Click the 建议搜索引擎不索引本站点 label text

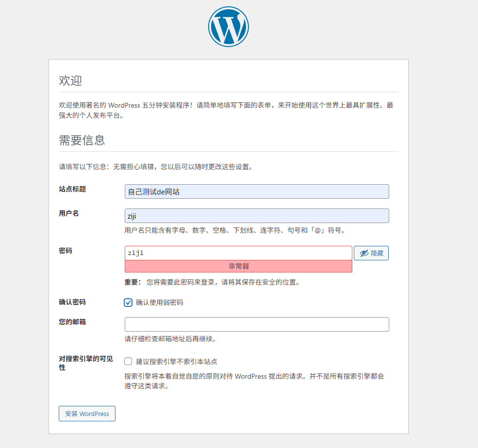click(x=177, y=362)
